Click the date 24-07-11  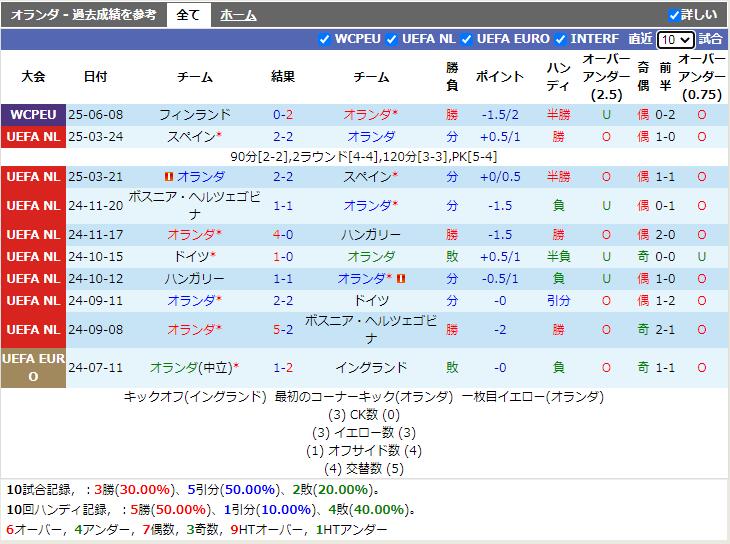tap(95, 367)
